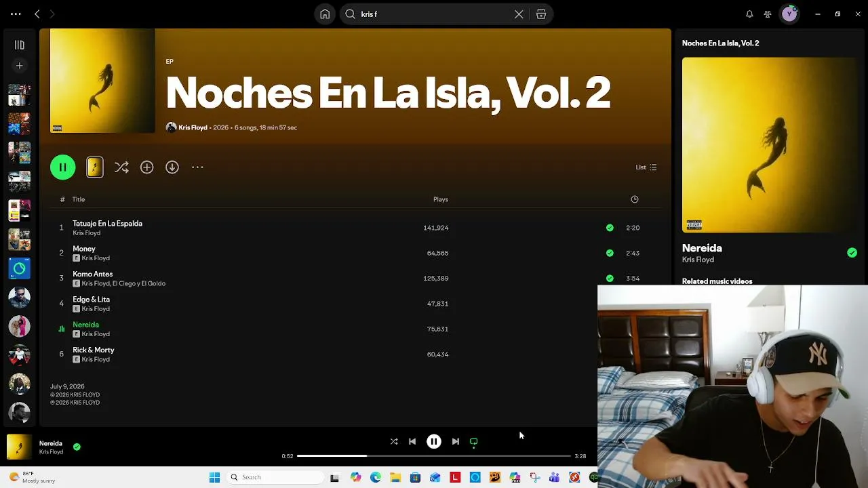Open Snipping Tool from the taskbar
The width and height of the screenshot is (868, 488).
pyautogui.click(x=535, y=478)
